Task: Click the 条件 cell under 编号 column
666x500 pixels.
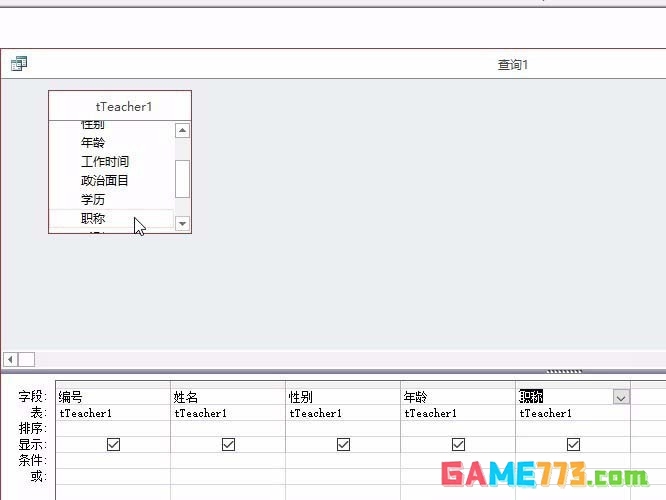Action: [113, 460]
